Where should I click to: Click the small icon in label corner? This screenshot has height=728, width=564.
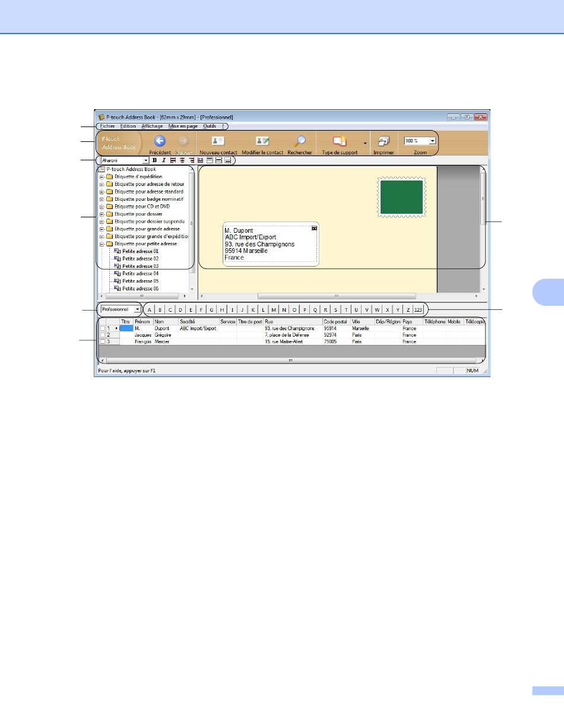click(314, 227)
